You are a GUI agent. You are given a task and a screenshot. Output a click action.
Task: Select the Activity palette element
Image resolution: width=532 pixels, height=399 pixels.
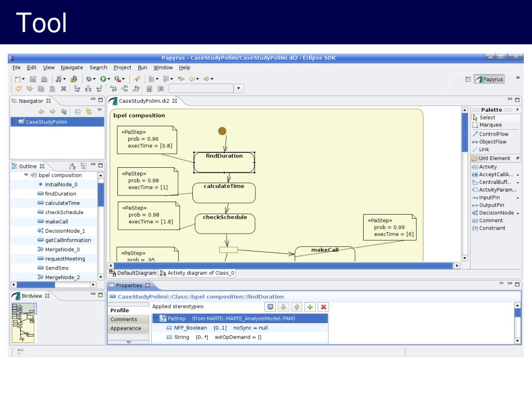(485, 167)
